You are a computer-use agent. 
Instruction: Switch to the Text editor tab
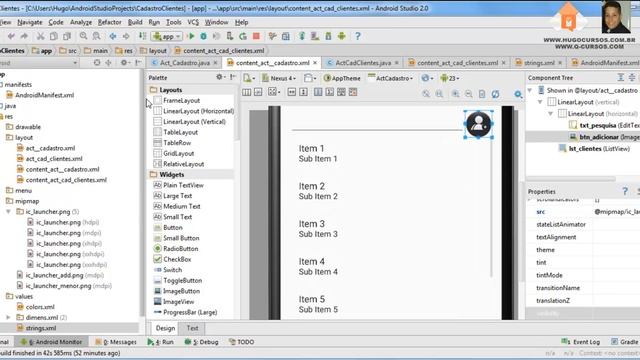pos(192,328)
